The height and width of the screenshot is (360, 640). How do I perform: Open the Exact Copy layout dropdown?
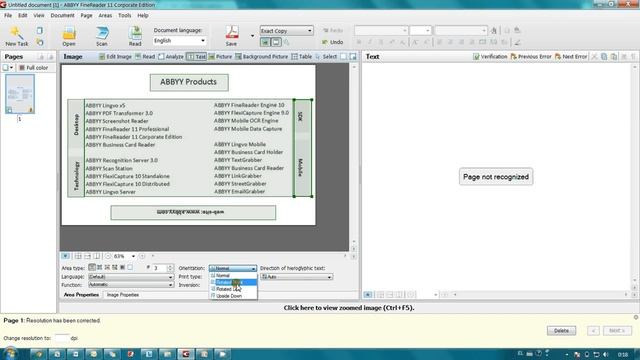[x=286, y=31]
